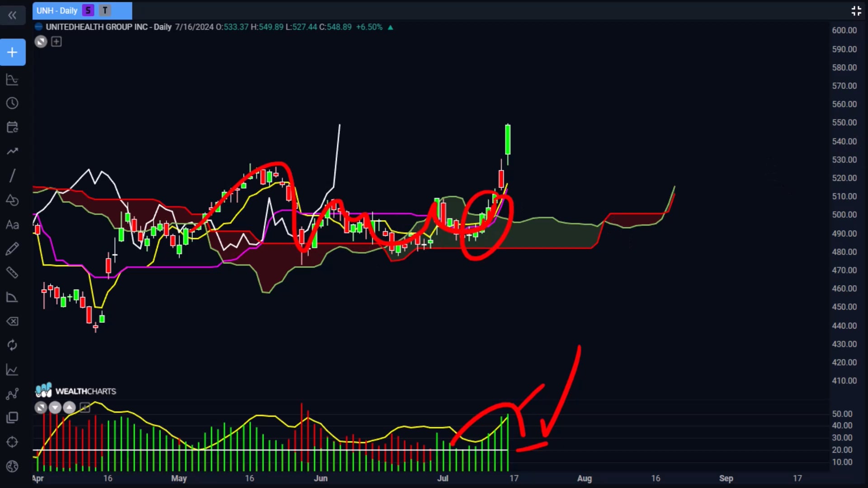Select the angle arc tool

click(12, 297)
